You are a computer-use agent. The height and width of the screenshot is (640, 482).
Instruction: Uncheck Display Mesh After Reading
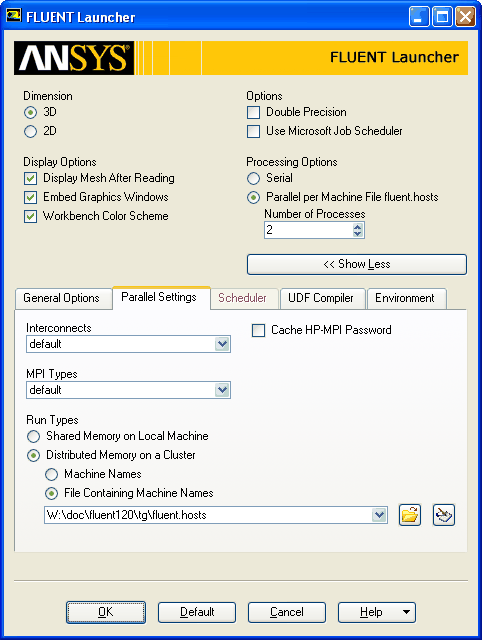click(31, 178)
